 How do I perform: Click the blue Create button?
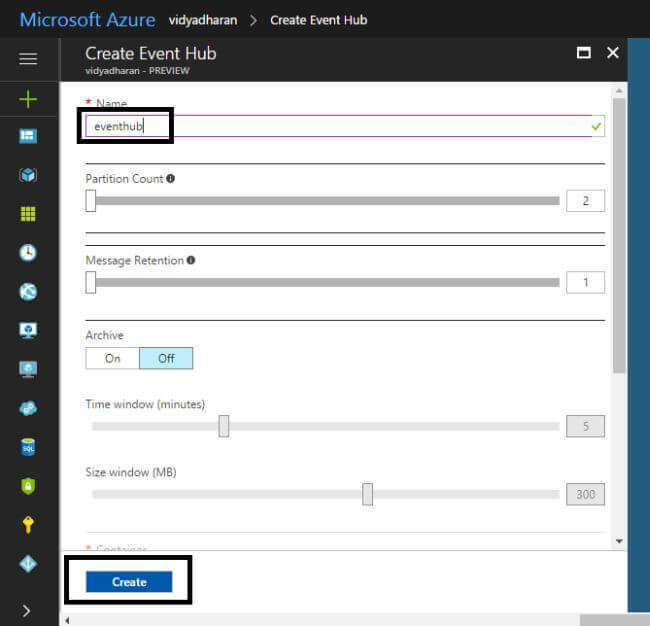129,582
